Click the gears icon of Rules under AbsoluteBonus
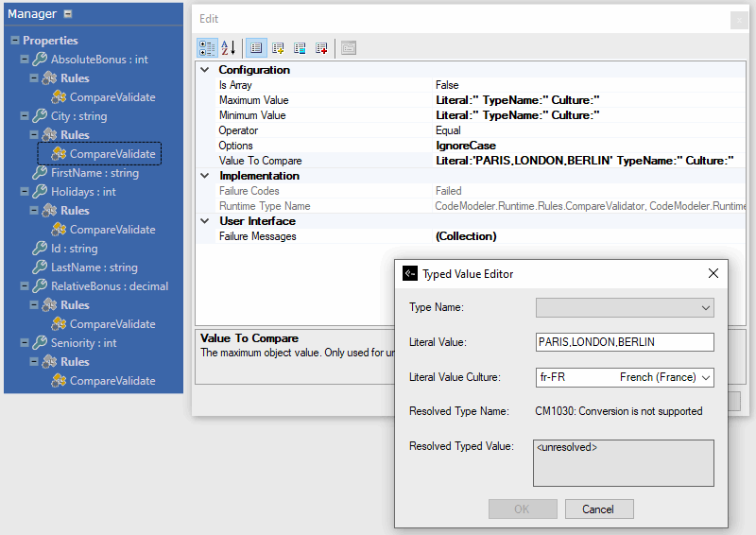Screen dimensions: 756x535 coord(50,78)
